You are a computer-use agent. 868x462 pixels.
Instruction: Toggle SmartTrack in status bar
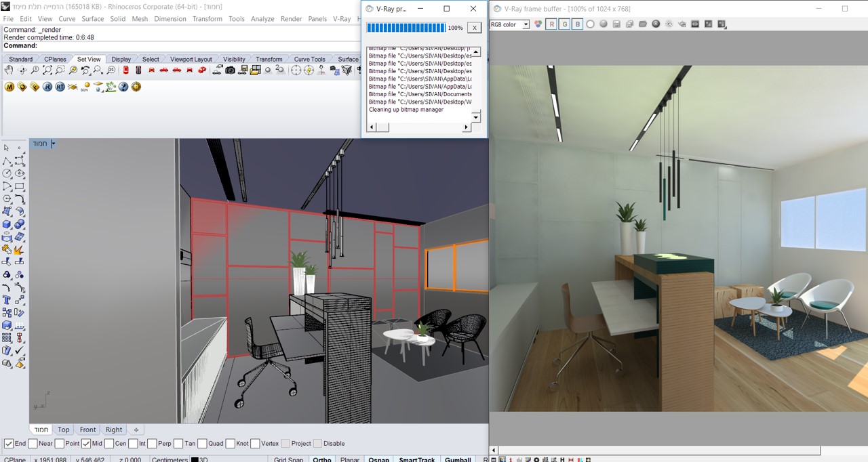[417, 459]
